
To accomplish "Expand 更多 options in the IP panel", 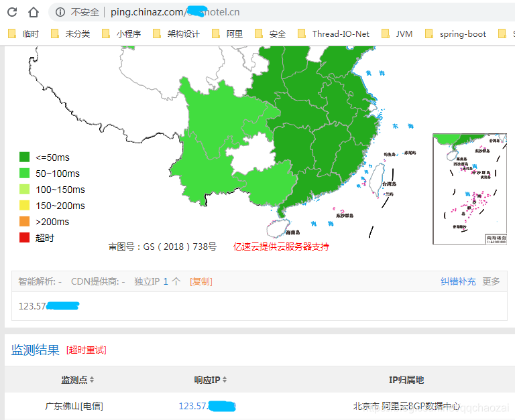I will [x=491, y=281].
